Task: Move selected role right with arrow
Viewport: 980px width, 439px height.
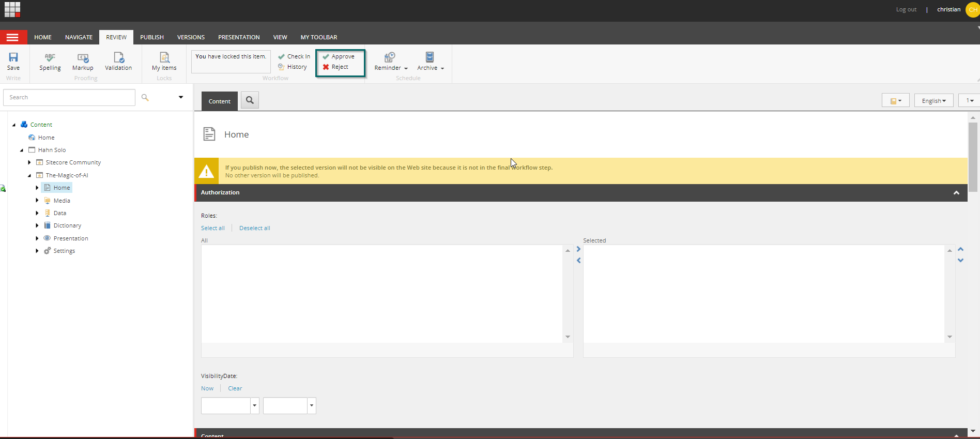Action: [578, 249]
